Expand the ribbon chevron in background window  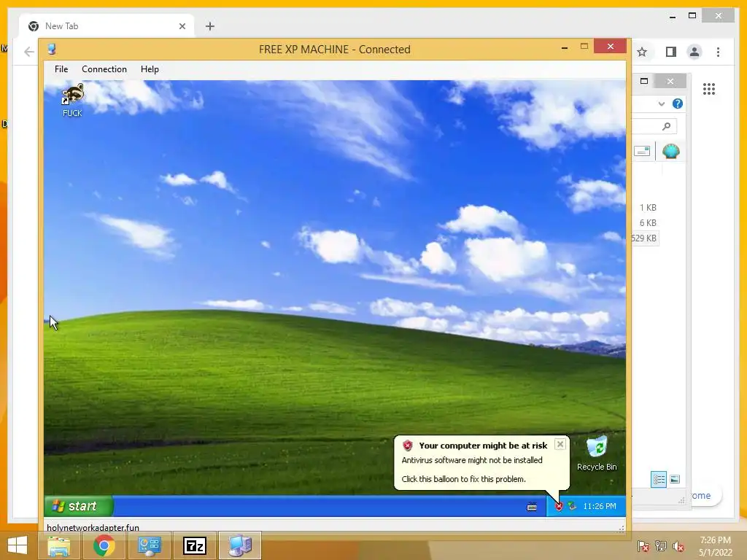(x=661, y=104)
